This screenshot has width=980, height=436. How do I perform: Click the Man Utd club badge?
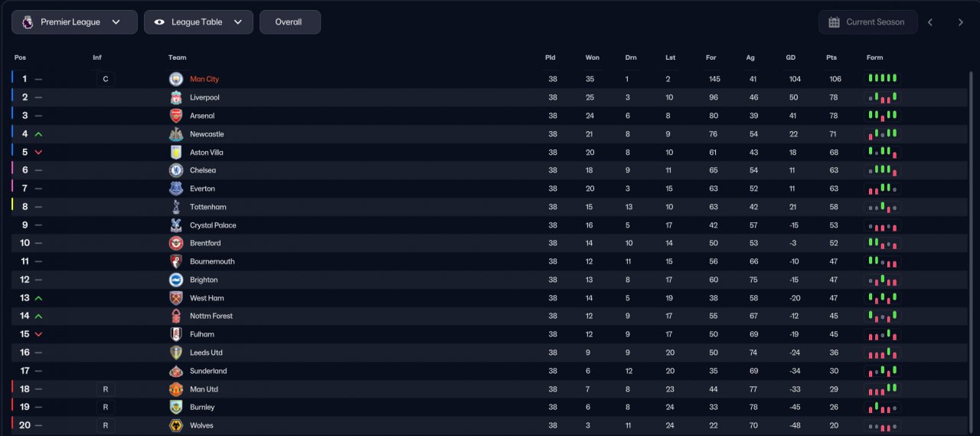176,389
